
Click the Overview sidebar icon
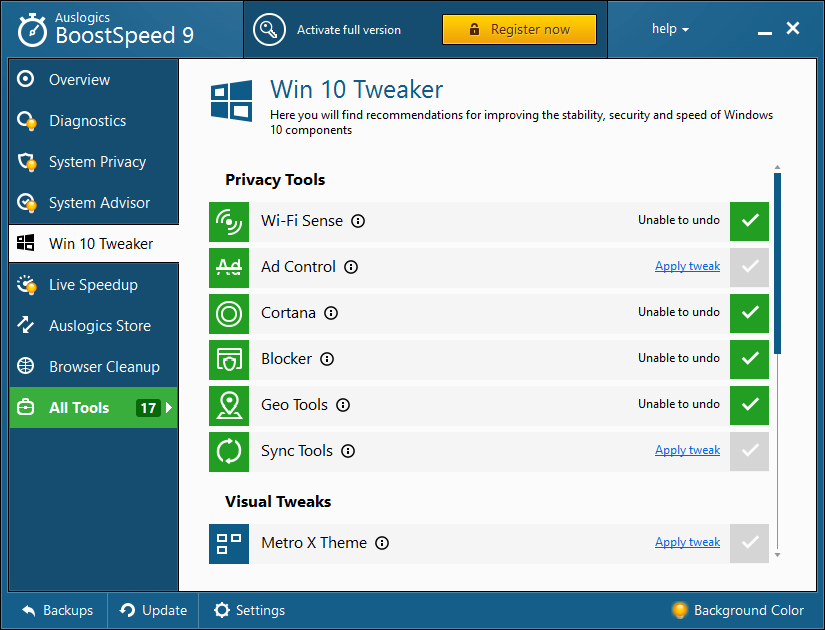(x=25, y=79)
